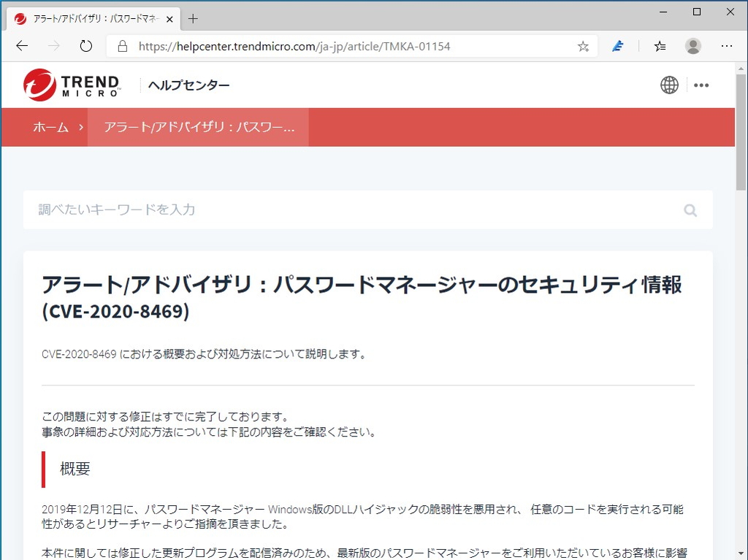Open the globe language selector icon
Screen dimensions: 748x560
(669, 85)
